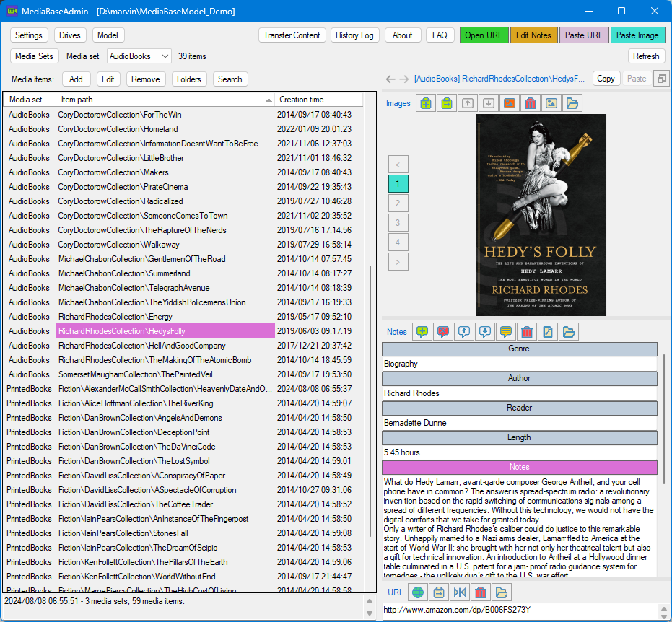Move note down with arrow bubble icon
672x622 pixels.
(x=485, y=331)
